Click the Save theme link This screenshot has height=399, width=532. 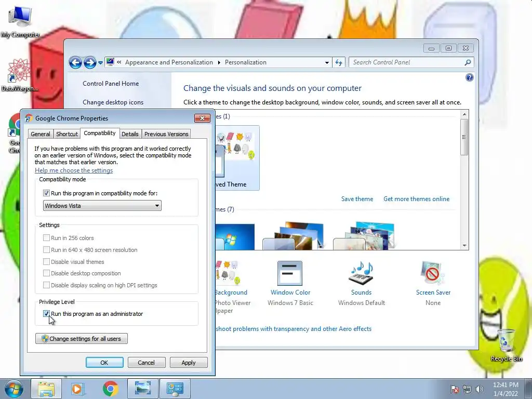click(x=357, y=199)
